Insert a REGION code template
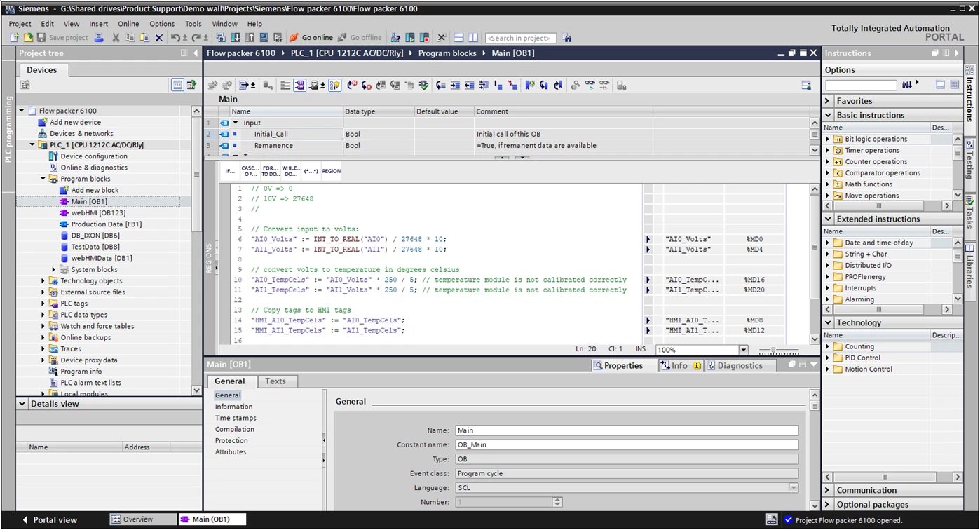 coord(332,171)
